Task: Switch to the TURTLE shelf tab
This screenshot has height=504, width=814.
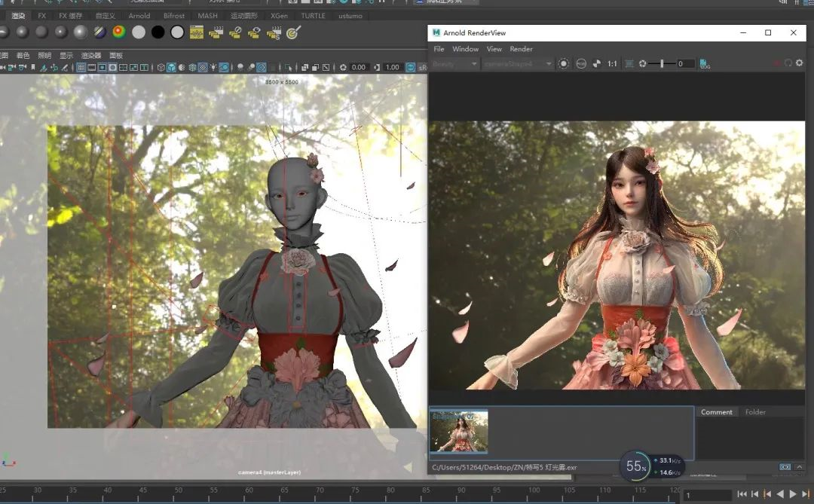Action: [313, 16]
